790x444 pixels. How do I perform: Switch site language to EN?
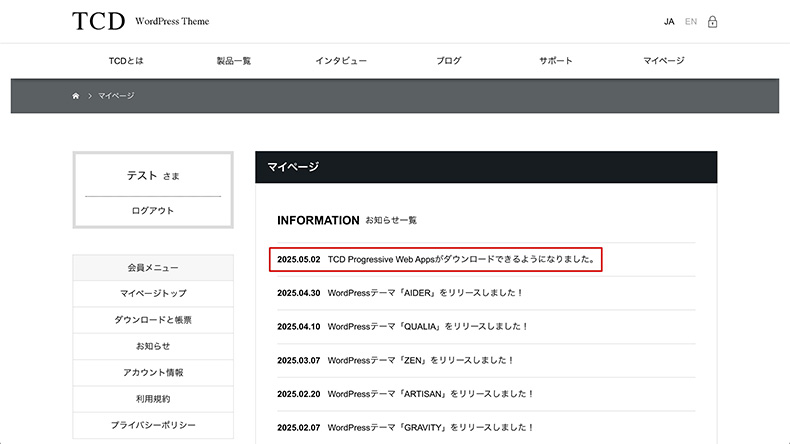click(x=691, y=22)
